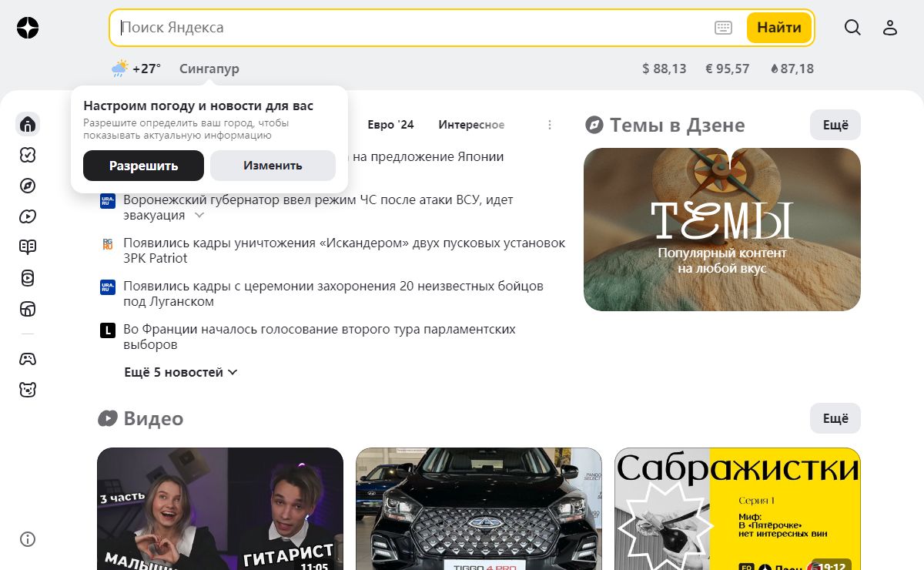
Task: Open the play-button video icon in the sidebar
Action: pyautogui.click(x=28, y=216)
